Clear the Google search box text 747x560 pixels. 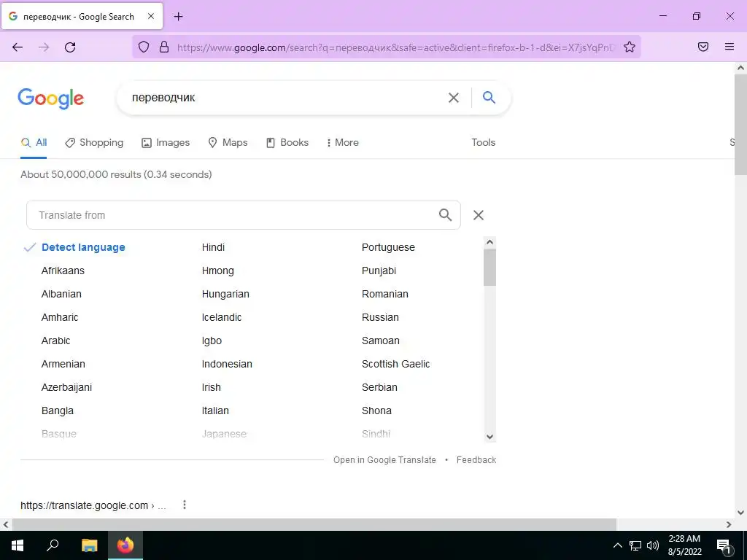pyautogui.click(x=454, y=98)
